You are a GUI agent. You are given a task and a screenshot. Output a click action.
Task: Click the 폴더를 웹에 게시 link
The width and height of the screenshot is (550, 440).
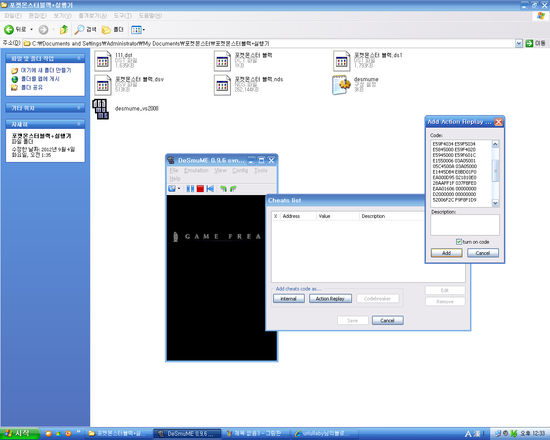[x=40, y=79]
